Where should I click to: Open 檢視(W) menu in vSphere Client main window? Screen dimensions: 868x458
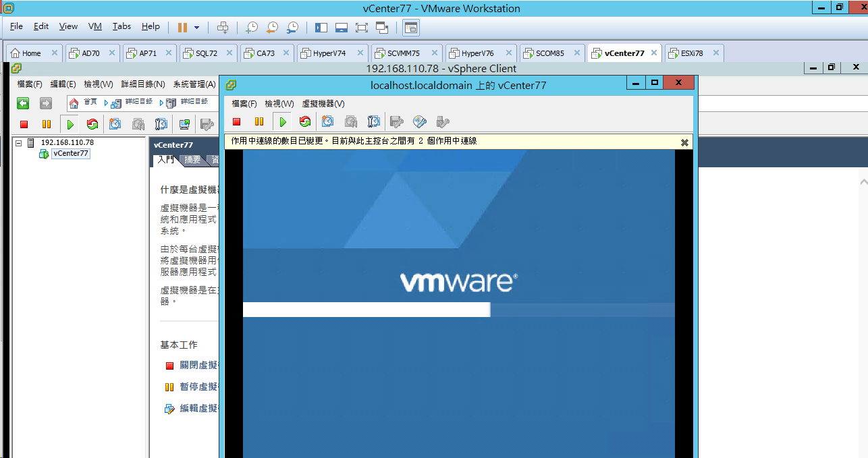[99, 84]
